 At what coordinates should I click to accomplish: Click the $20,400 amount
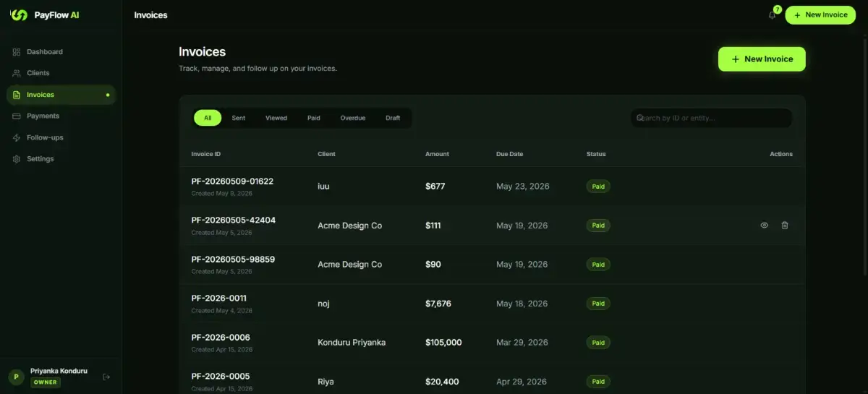click(441, 382)
